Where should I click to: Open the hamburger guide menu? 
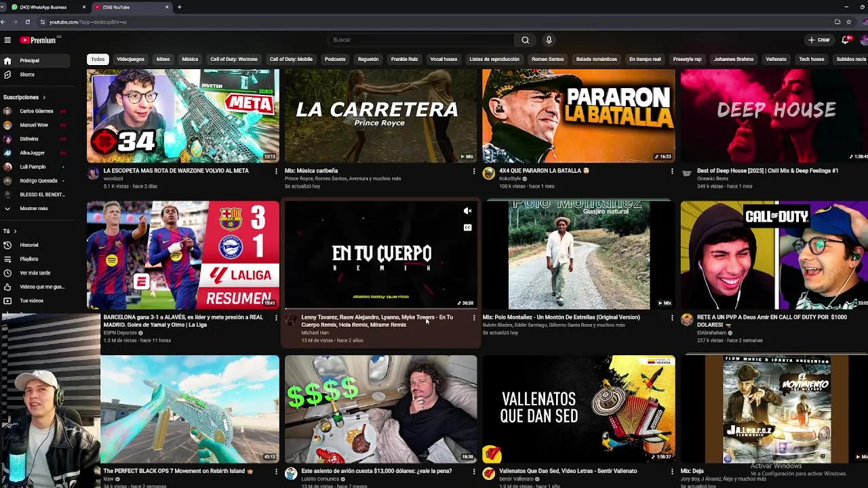[7, 40]
